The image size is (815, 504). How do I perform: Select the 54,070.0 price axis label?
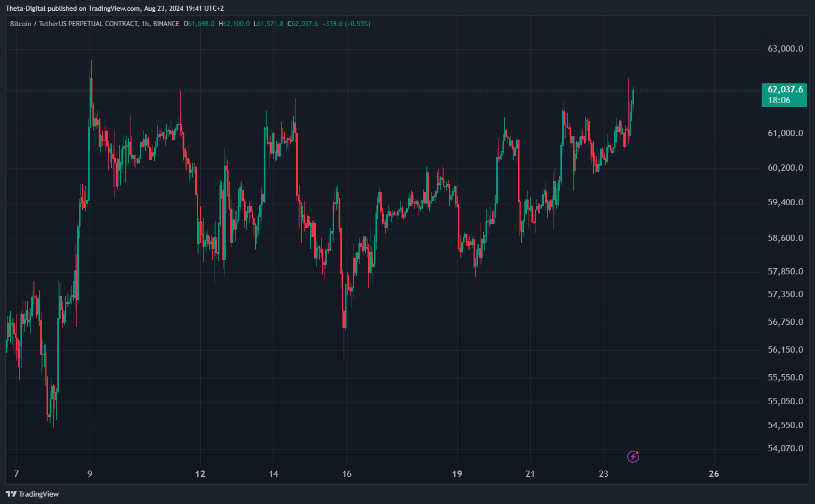(786, 448)
